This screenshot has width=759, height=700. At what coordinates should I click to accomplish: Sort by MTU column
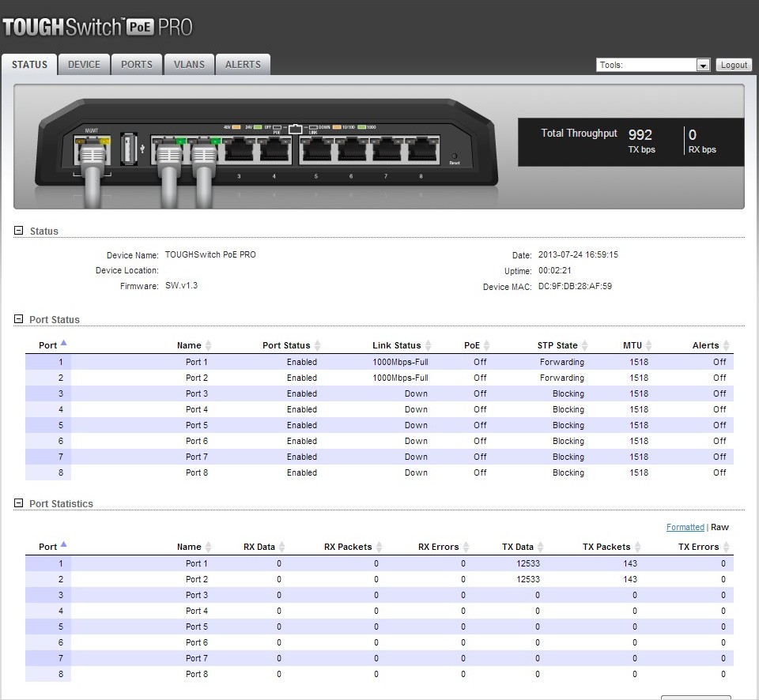(x=637, y=345)
